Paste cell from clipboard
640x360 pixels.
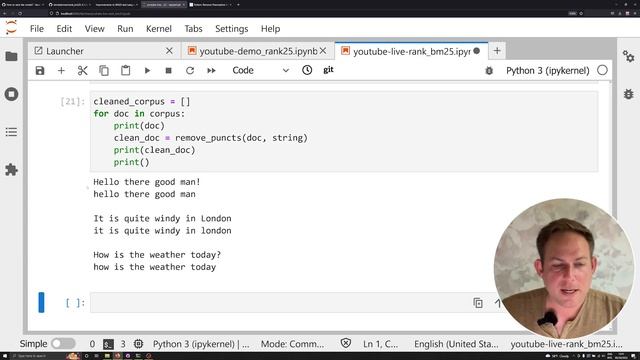[x=125, y=71]
